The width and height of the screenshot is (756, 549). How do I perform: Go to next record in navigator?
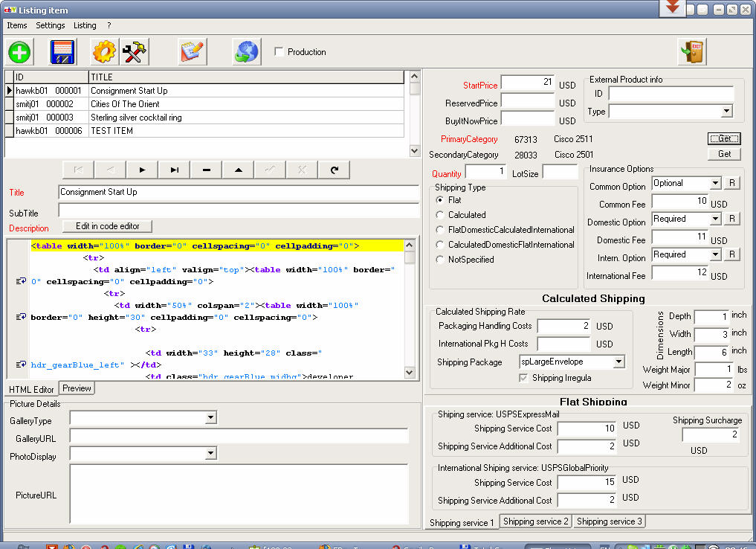click(143, 170)
